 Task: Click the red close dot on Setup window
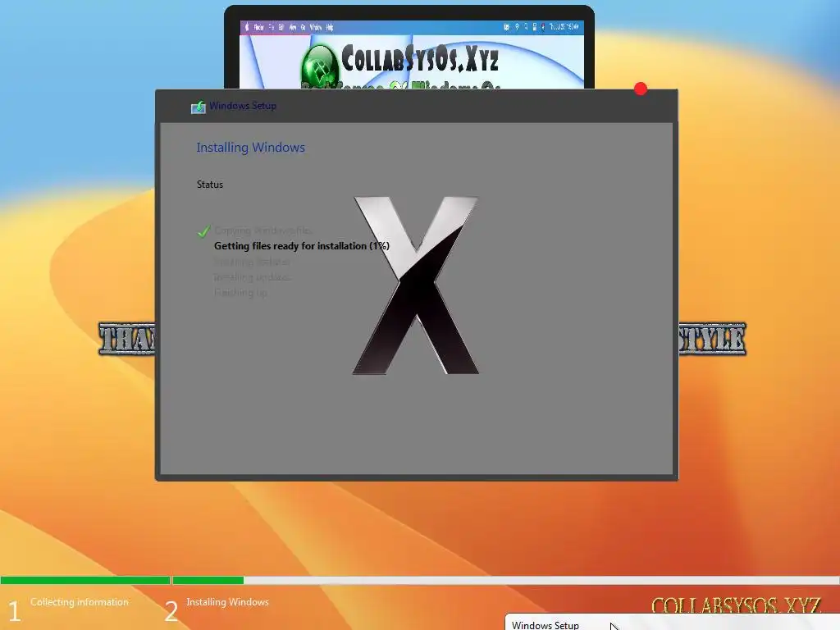point(640,89)
